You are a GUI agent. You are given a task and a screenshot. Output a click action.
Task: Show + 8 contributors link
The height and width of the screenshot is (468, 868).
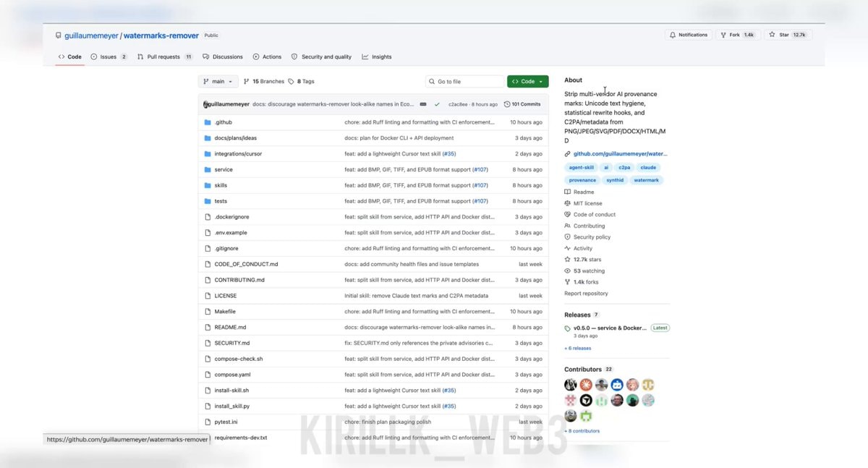coord(582,431)
